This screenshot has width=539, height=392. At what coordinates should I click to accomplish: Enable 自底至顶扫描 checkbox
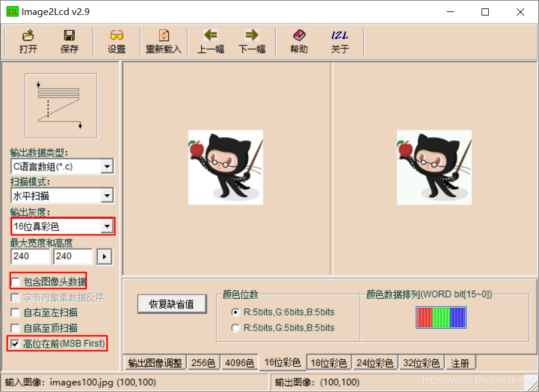pos(15,328)
